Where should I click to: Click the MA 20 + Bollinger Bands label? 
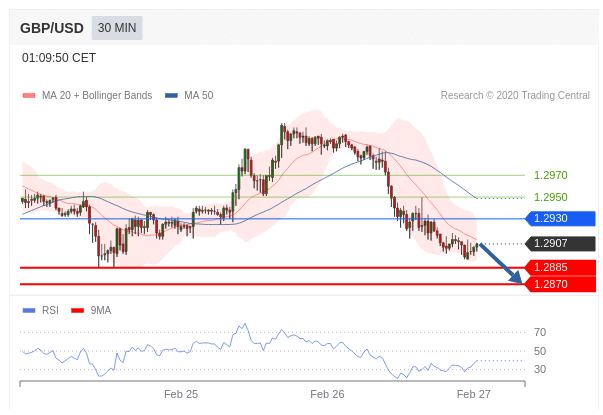tap(97, 95)
